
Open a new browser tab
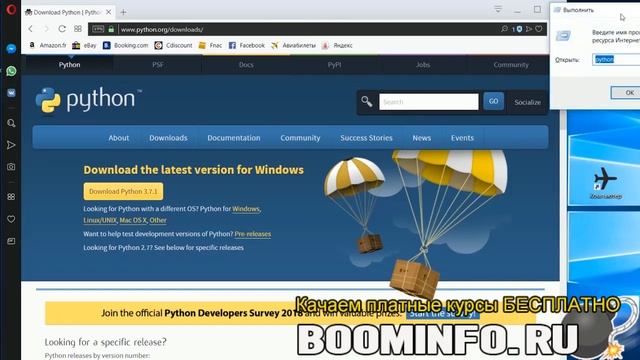[123, 12]
